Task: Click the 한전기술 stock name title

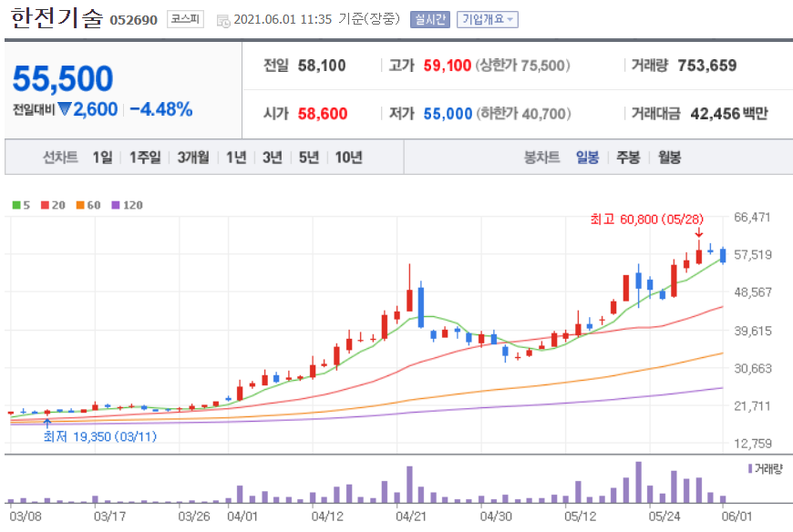Action: tap(57, 18)
